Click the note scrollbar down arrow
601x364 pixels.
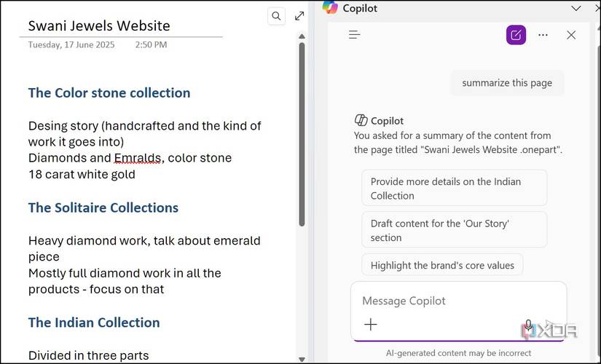pos(302,360)
